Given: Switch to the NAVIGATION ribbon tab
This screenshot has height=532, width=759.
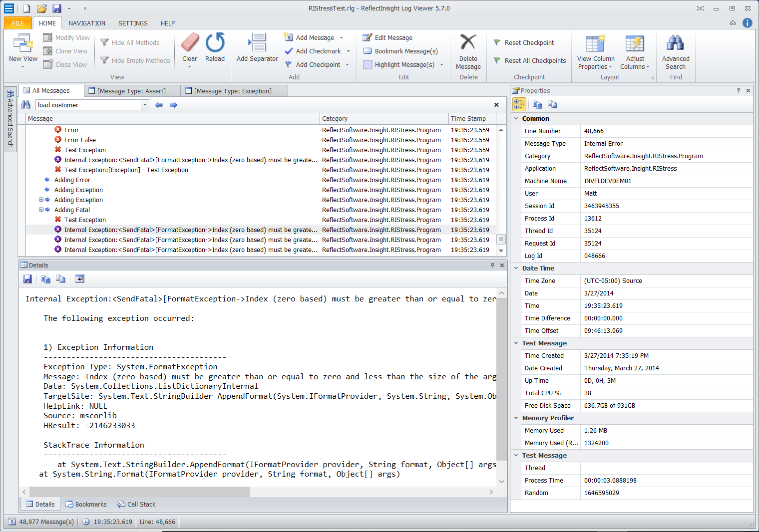Looking at the screenshot, I should tap(87, 23).
